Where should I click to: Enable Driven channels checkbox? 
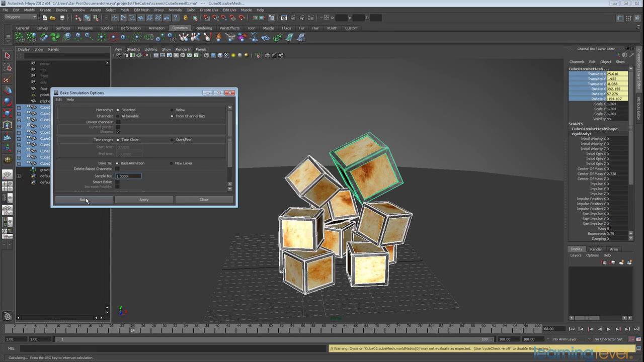pyautogui.click(x=118, y=122)
